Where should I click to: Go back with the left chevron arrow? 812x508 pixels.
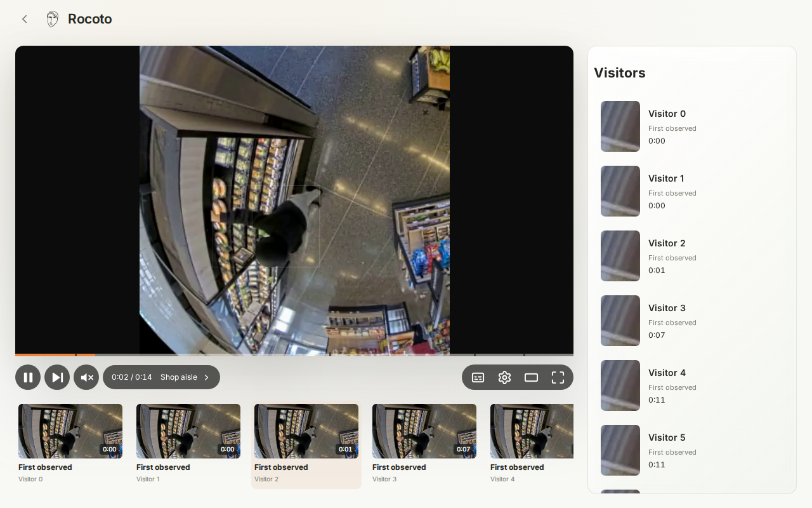coord(25,19)
